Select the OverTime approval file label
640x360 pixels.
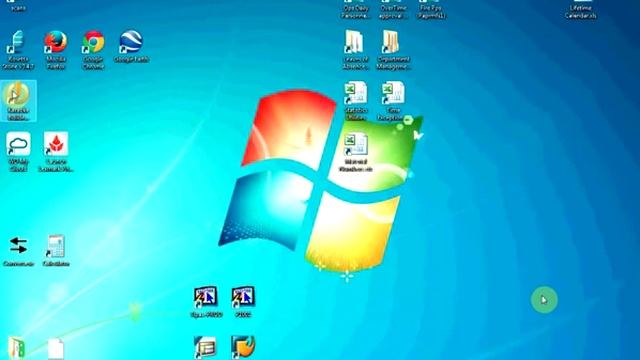[393, 12]
